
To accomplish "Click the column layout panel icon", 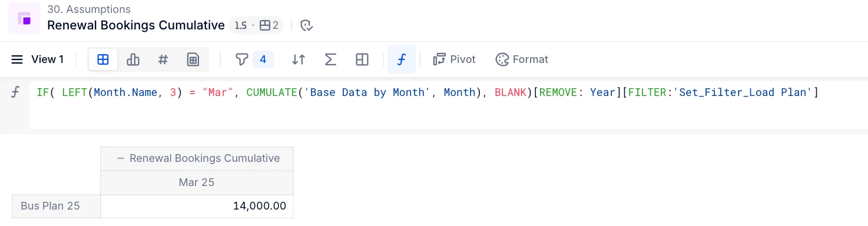I will tap(362, 59).
